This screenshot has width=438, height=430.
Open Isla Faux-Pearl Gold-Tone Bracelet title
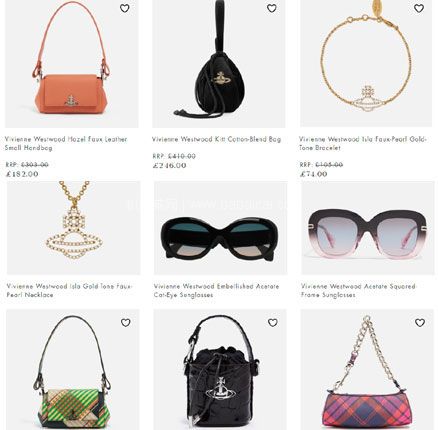point(363,143)
